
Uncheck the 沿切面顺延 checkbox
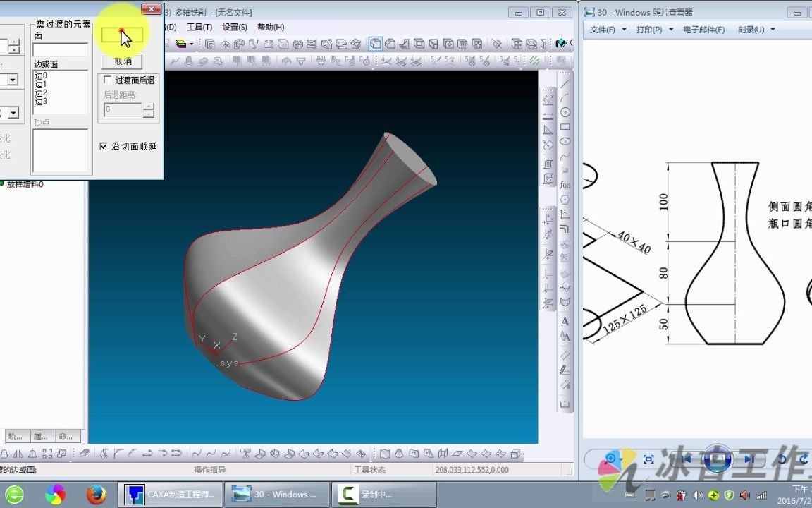[103, 146]
